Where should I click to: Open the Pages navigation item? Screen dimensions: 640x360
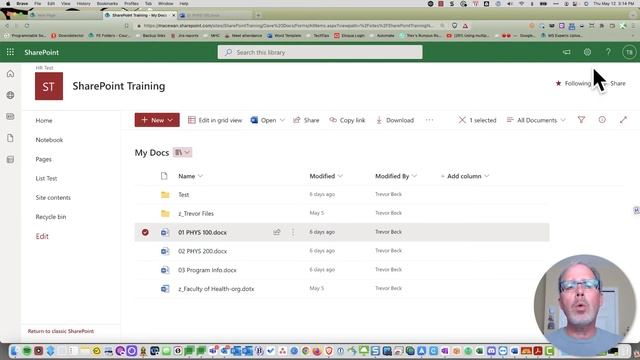click(44, 159)
